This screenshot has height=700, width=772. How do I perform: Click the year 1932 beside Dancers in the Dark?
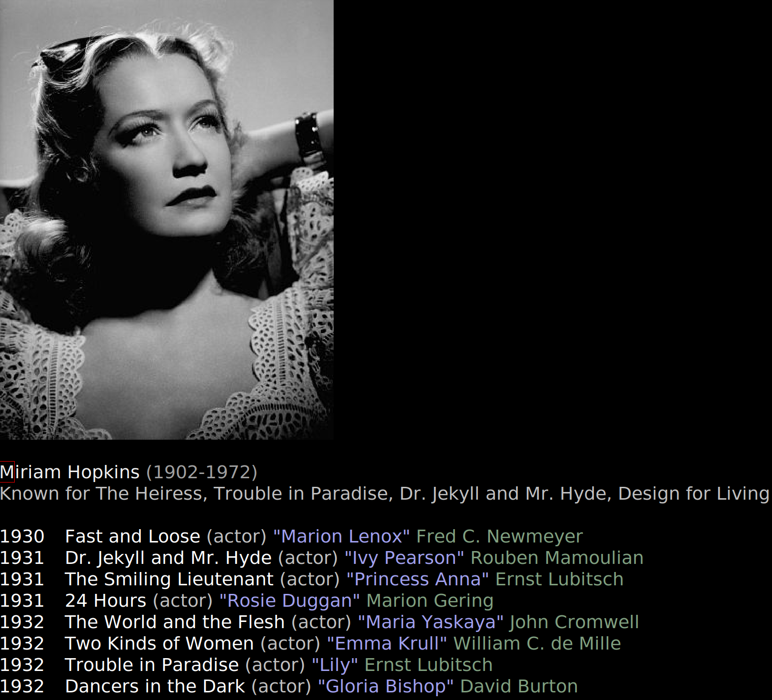point(22,686)
